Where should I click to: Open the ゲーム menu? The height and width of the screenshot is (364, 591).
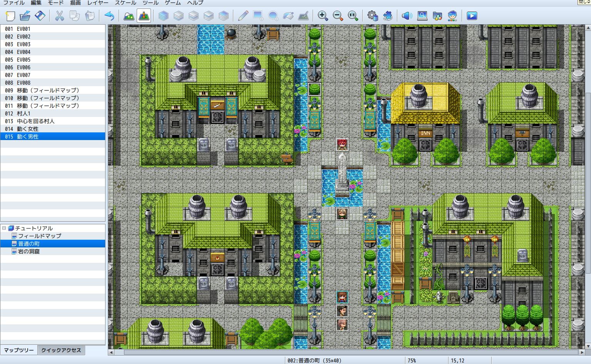coord(173,3)
